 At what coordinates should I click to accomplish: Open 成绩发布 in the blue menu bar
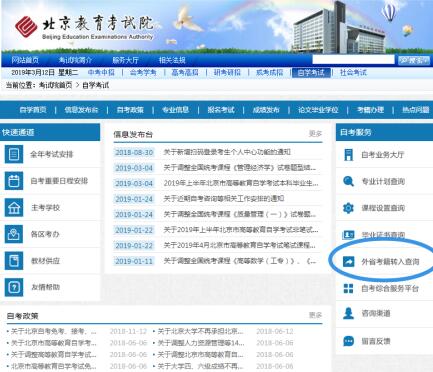pos(266,110)
